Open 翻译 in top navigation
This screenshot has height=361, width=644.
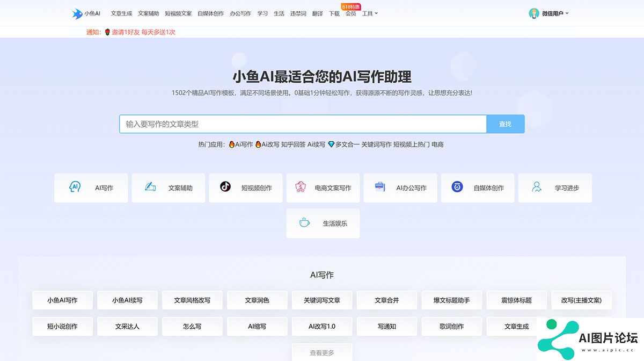click(x=318, y=13)
